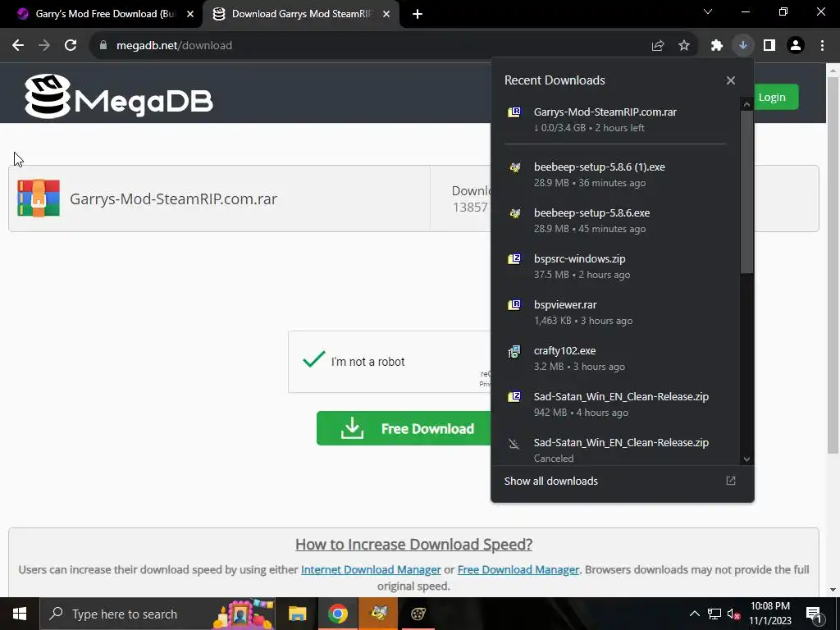Click the page vertical scrollbar thumb
This screenshot has height=630, width=840.
tap(833, 265)
